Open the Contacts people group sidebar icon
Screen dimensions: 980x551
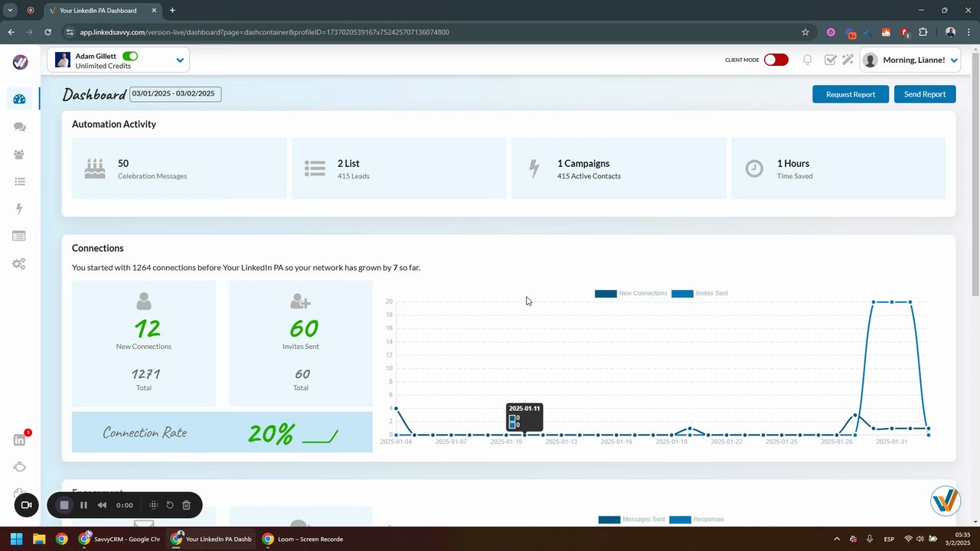tap(19, 154)
